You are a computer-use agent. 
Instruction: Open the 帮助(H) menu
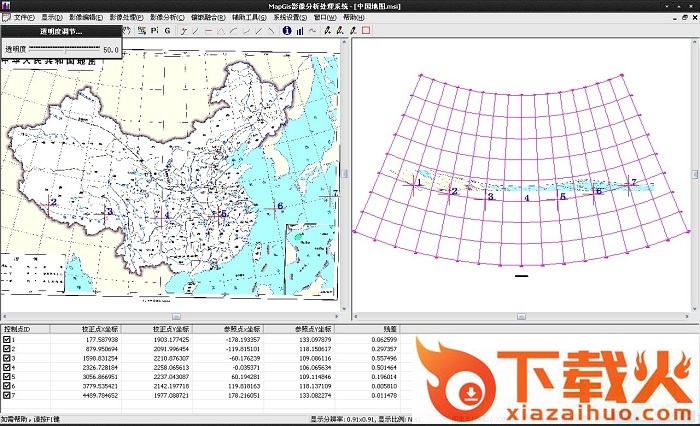tap(353, 17)
